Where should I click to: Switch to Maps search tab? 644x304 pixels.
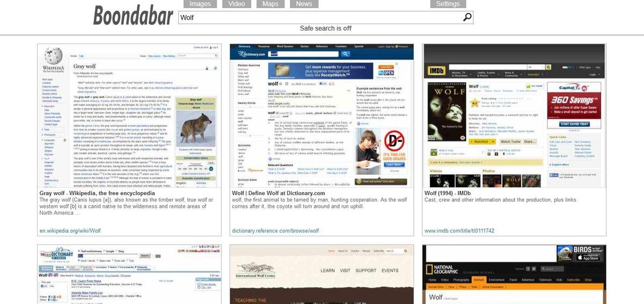click(x=270, y=4)
